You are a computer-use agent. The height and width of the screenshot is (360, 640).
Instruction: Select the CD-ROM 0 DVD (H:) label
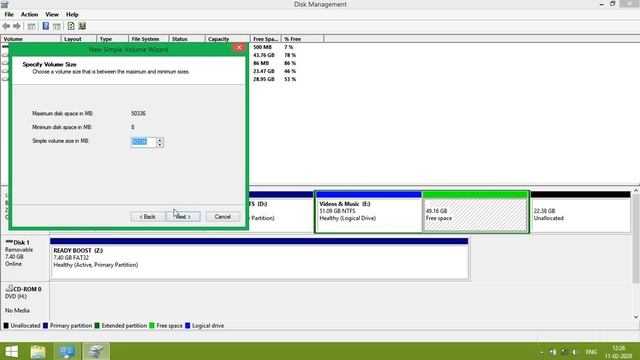click(x=25, y=300)
